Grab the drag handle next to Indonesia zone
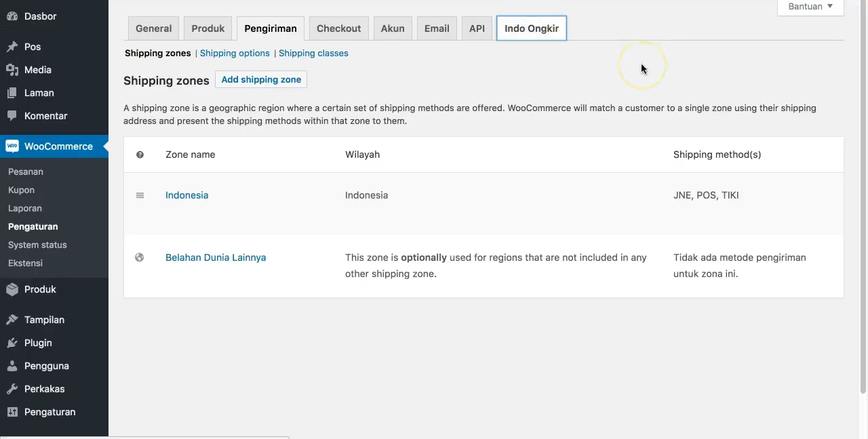This screenshot has width=868, height=439. [140, 195]
